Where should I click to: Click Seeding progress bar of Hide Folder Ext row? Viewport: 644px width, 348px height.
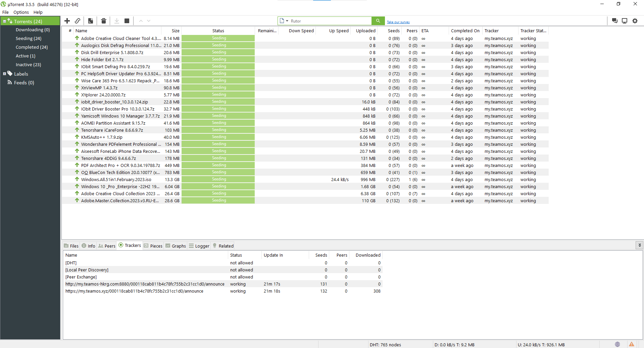(x=218, y=59)
